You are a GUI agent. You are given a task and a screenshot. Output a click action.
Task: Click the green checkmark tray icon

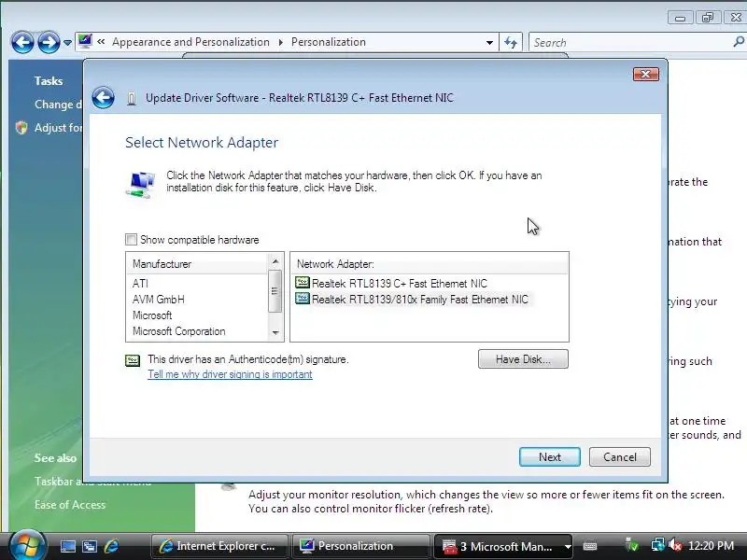pos(632,545)
